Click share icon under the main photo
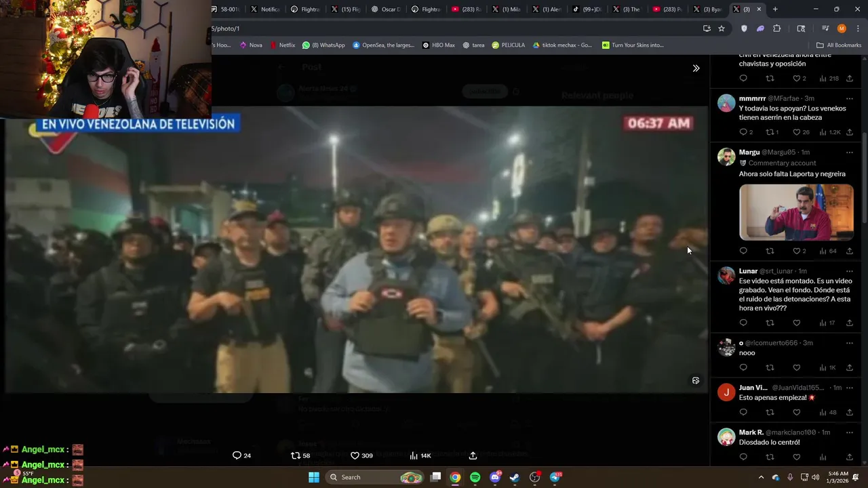 [x=473, y=455]
